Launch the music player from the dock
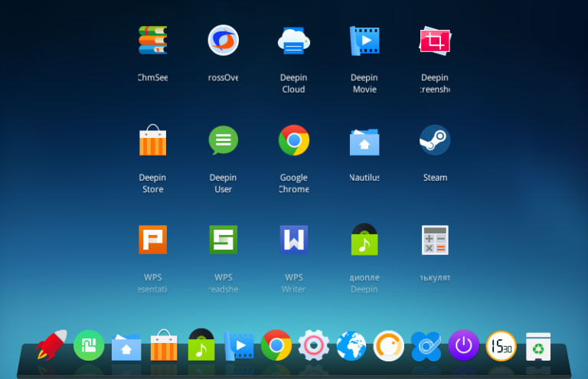 pos(201,345)
